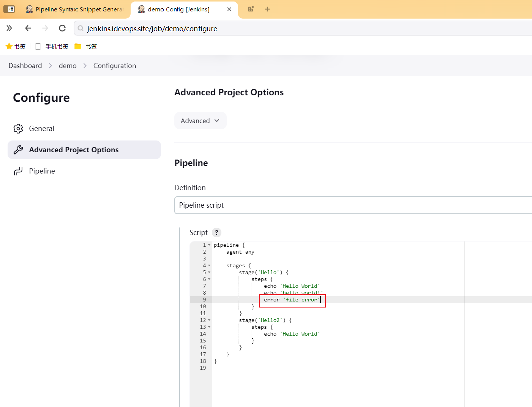The width and height of the screenshot is (532, 407).
Task: Click the Definition label
Action: pyautogui.click(x=190, y=188)
